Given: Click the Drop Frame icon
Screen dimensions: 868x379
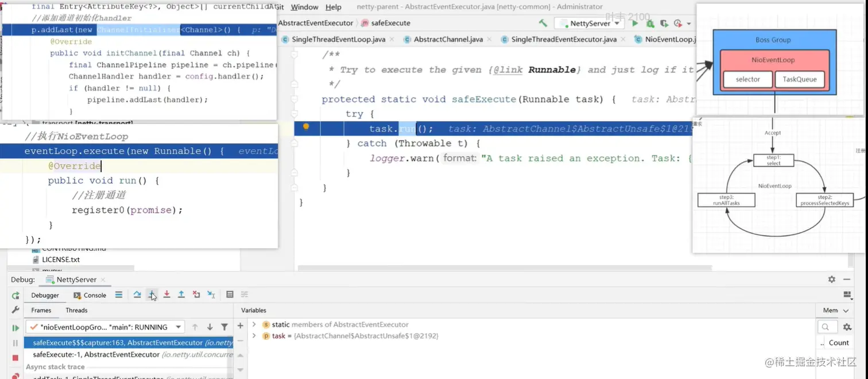Looking at the screenshot, I should (x=196, y=295).
